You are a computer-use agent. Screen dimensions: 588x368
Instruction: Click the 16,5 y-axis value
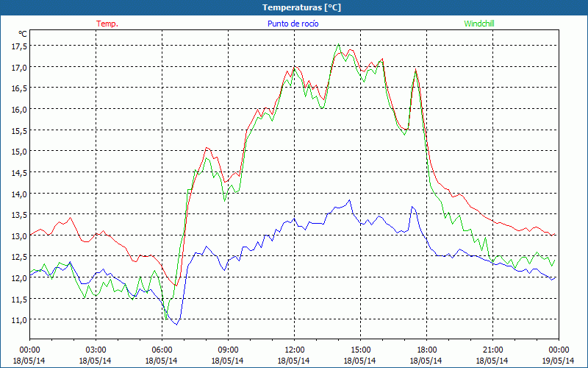click(x=20, y=88)
